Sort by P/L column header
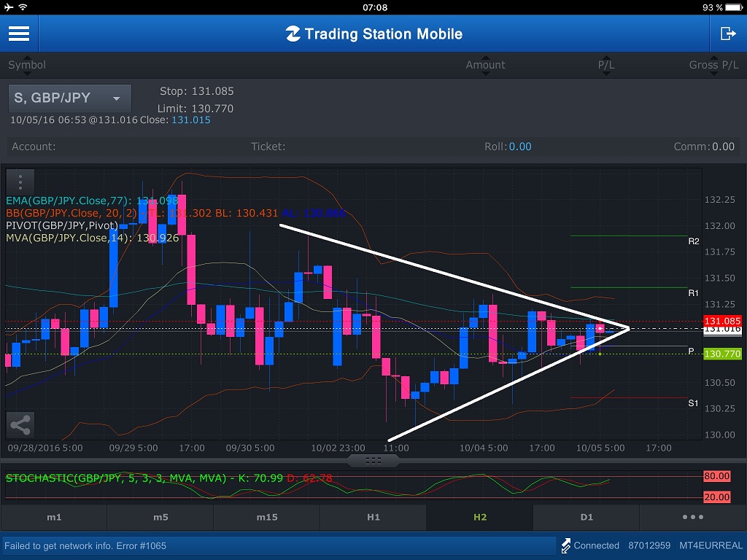Viewport: 747px width, 560px height. pyautogui.click(x=606, y=65)
